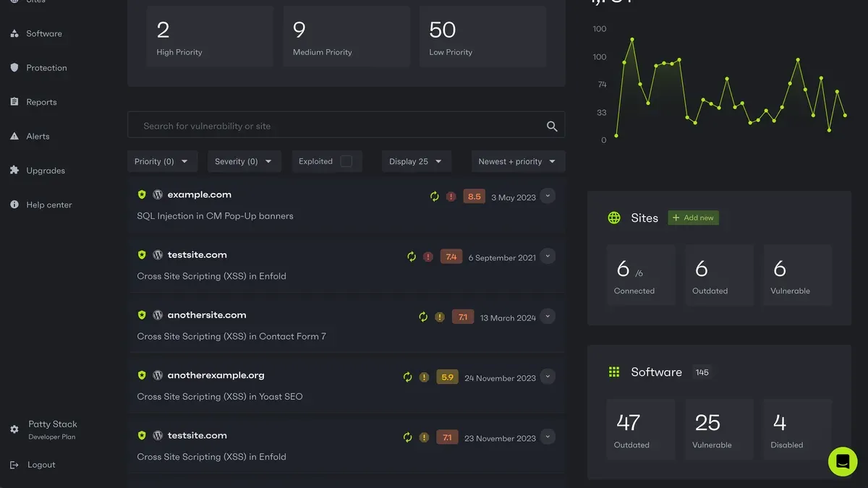Click the Reports clipboard icon
The width and height of the screenshot is (868, 488).
pyautogui.click(x=14, y=102)
